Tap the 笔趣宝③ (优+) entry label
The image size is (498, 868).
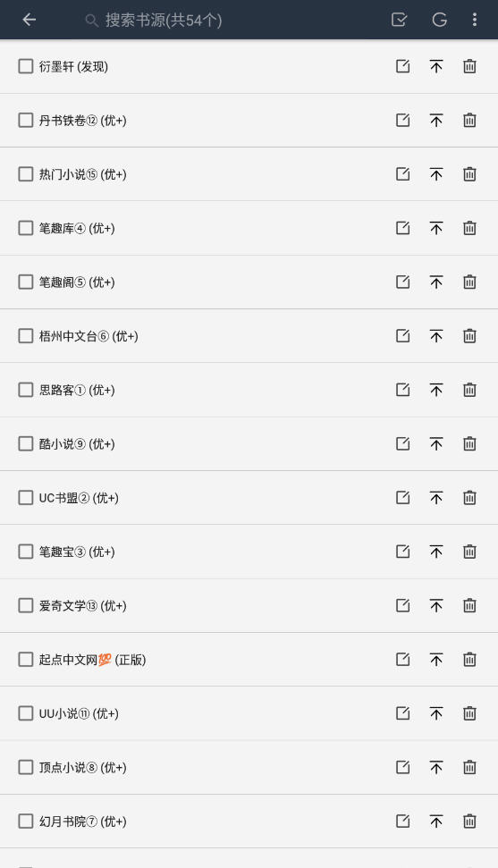click(77, 552)
